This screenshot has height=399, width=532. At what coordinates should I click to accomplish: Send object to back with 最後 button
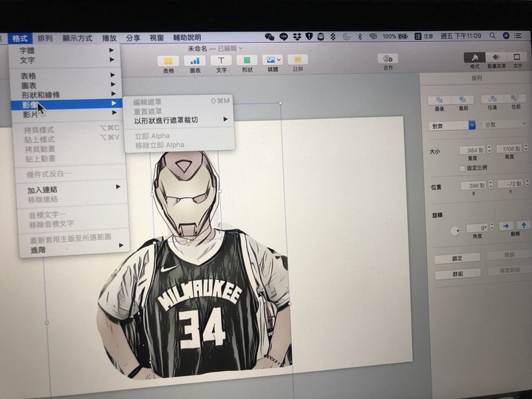(440, 100)
